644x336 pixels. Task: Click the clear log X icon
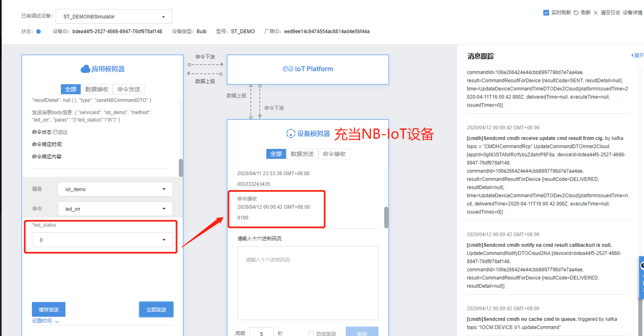pyautogui.click(x=596, y=13)
